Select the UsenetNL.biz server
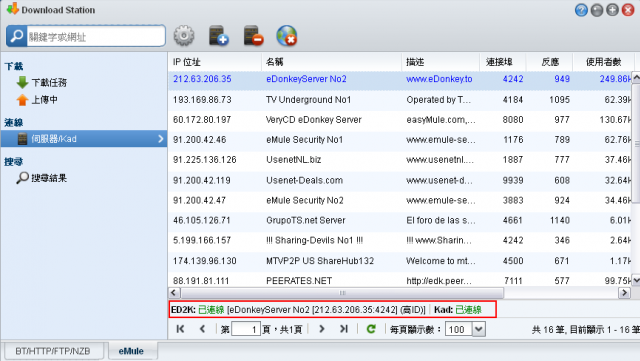 tap(293, 160)
